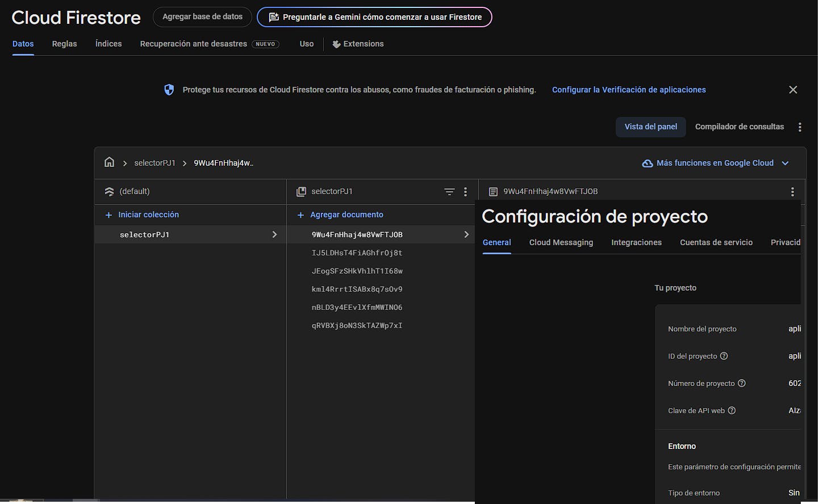819x504 pixels.
Task: Click Iniciar colección
Action: click(x=148, y=215)
